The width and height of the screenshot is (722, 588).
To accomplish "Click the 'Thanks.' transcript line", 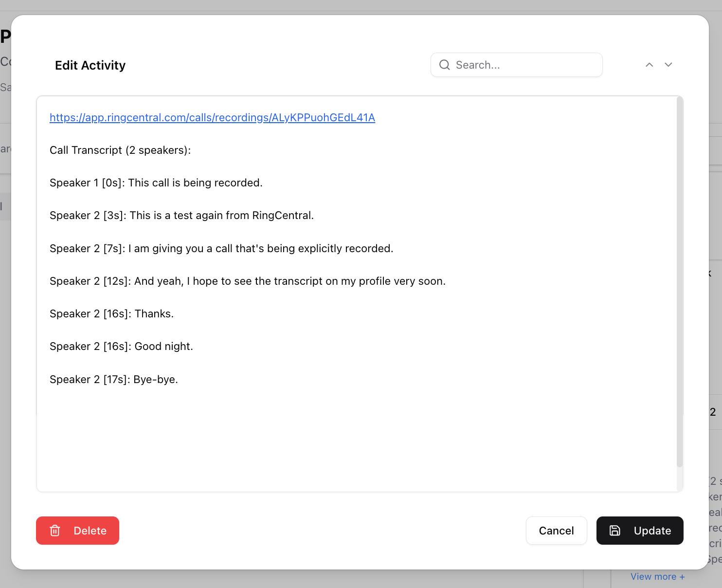I will (x=112, y=314).
